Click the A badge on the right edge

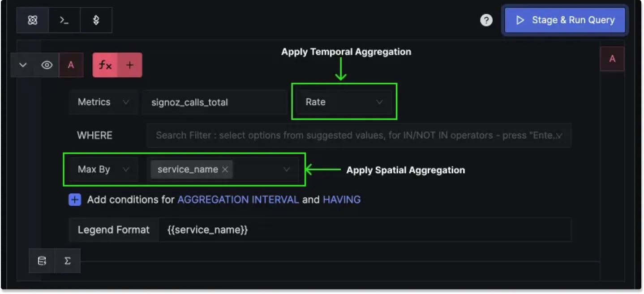(x=612, y=59)
